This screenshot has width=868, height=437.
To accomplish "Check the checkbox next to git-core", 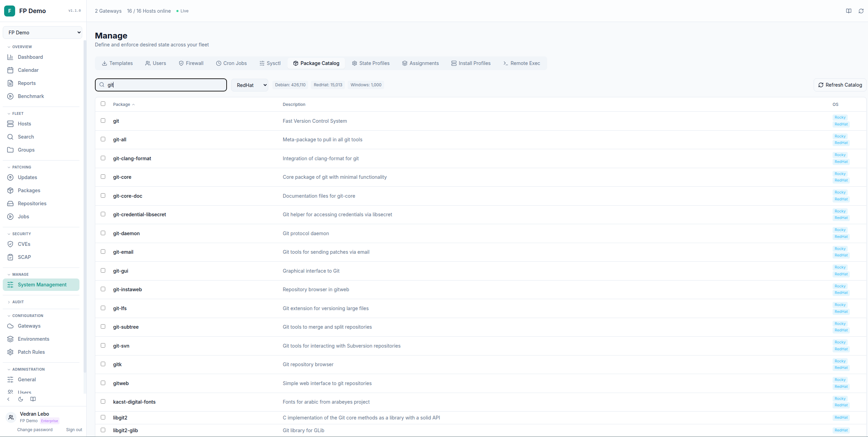I will pos(103,177).
